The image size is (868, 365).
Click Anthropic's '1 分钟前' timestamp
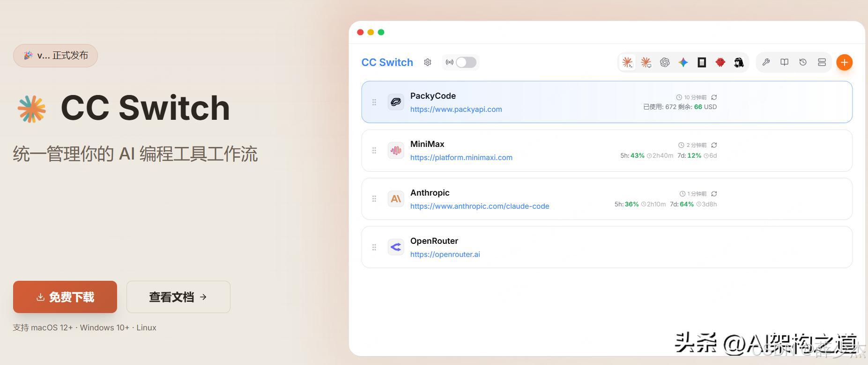[x=693, y=194]
